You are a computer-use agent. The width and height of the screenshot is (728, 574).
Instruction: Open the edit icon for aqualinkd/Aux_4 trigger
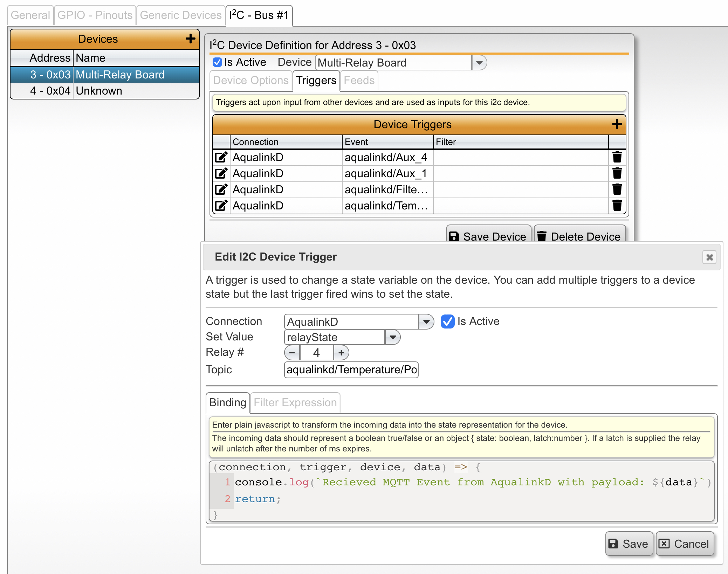[221, 157]
